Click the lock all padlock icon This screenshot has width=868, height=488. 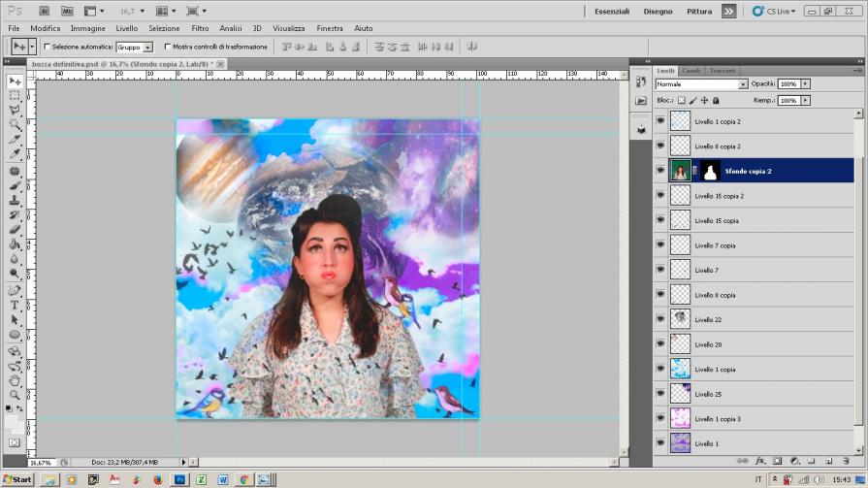[x=716, y=100]
